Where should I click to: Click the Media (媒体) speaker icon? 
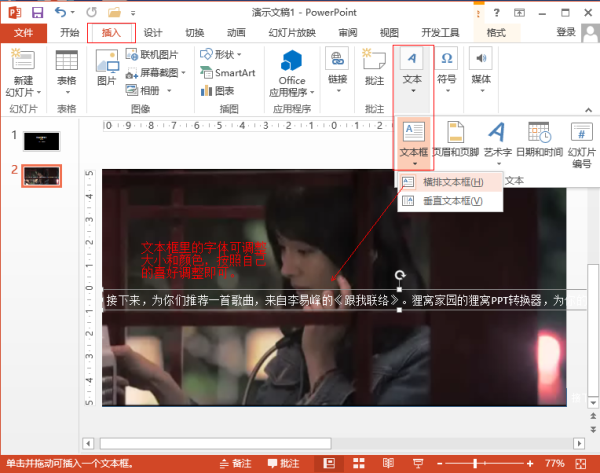tap(481, 58)
